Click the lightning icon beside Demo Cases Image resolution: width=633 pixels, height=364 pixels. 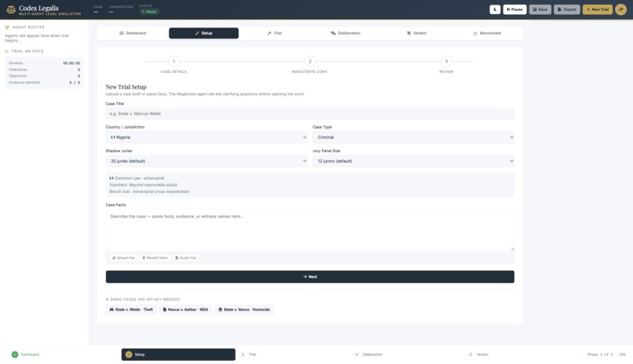click(108, 300)
